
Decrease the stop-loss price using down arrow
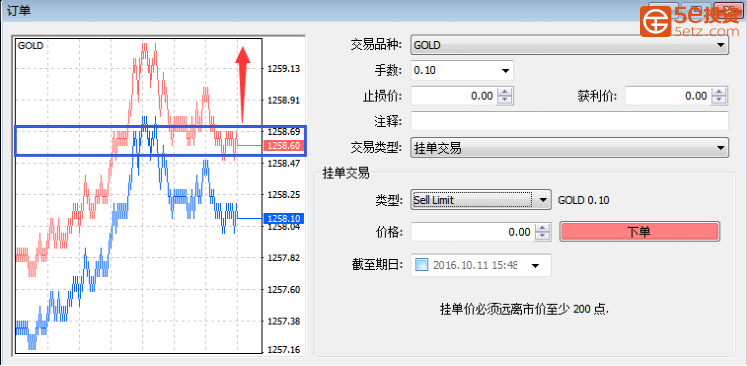(505, 100)
